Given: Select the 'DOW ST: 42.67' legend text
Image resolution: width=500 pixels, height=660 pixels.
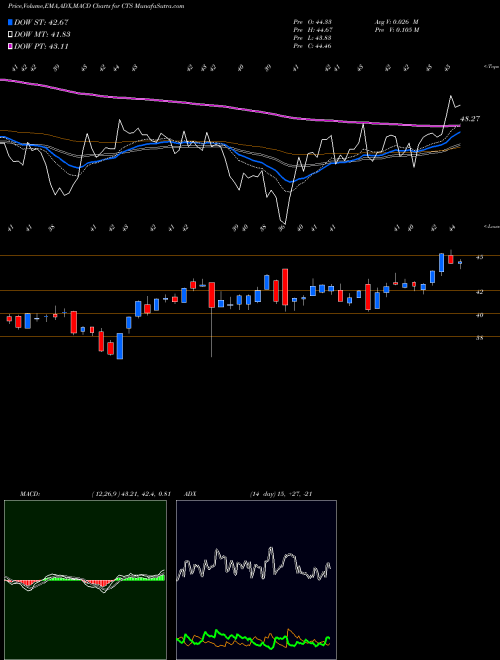Looking at the screenshot, I should (41, 22).
